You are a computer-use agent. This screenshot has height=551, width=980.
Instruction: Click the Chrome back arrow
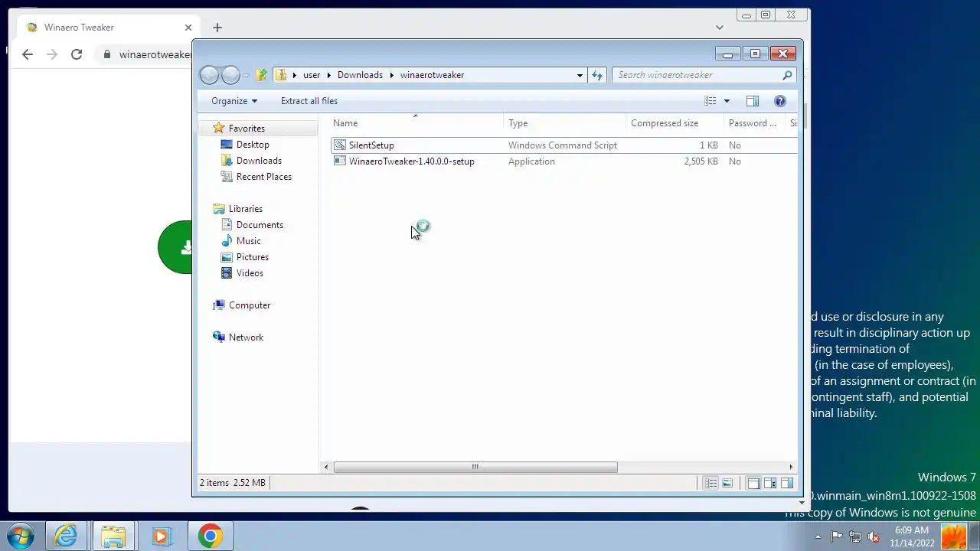click(28, 54)
